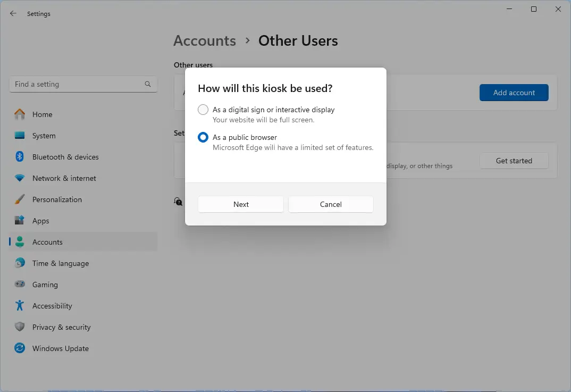
Task: Open the Gaming controller icon
Action: [20, 284]
